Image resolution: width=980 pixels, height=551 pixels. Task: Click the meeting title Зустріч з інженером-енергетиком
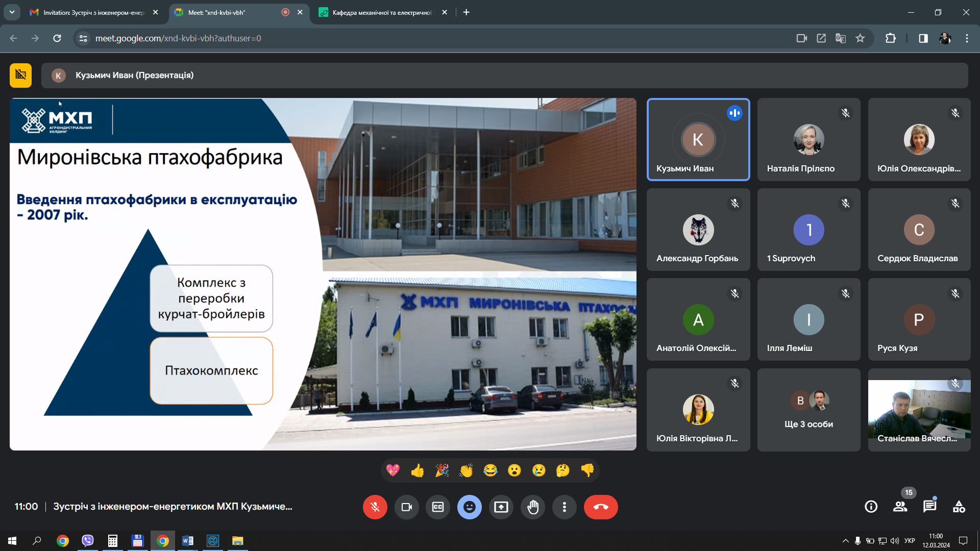pyautogui.click(x=173, y=507)
